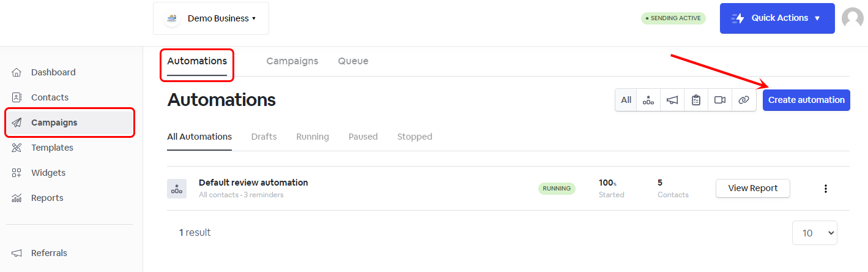868x272 pixels.
Task: Click the Default review automation row icon
Action: pos(177,189)
